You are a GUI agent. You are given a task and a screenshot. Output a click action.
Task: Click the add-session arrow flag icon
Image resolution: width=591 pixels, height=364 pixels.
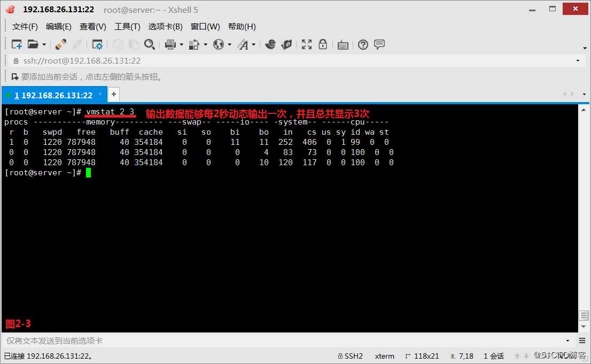15,77
